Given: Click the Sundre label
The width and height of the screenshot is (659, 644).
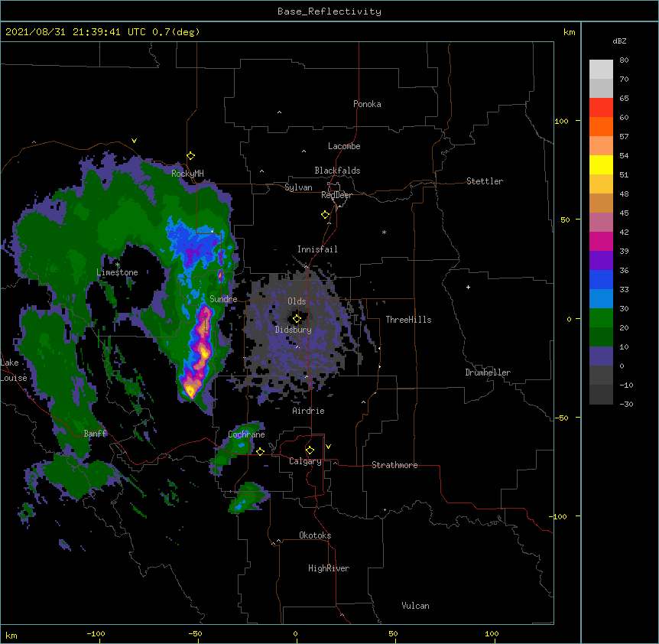Looking at the screenshot, I should tap(223, 299).
